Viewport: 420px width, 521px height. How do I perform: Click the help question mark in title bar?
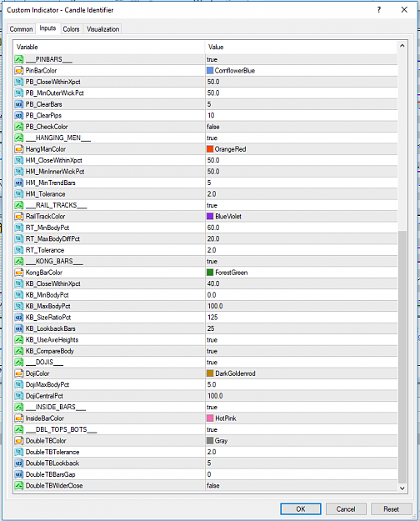[379, 10]
